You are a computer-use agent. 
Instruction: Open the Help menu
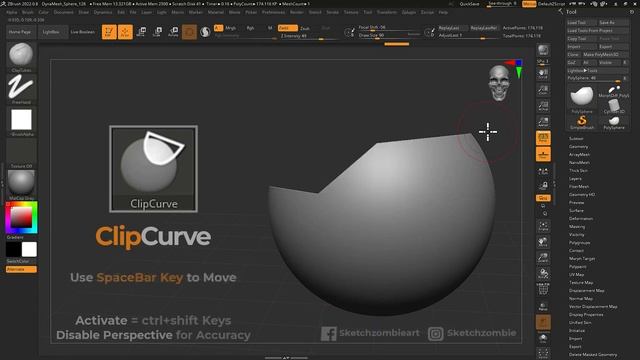point(443,12)
